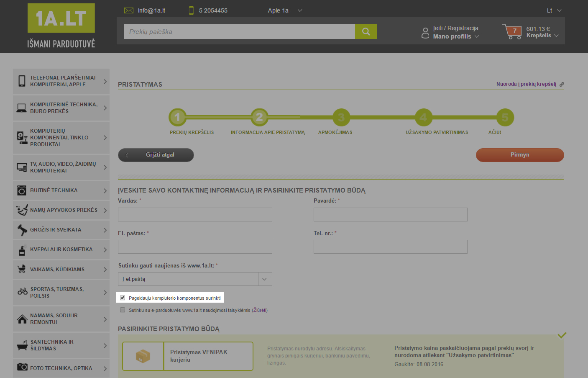The height and width of the screenshot is (378, 588).
Task: Expand the Vaikams, kūdikiams chevron
Action: pyautogui.click(x=105, y=270)
